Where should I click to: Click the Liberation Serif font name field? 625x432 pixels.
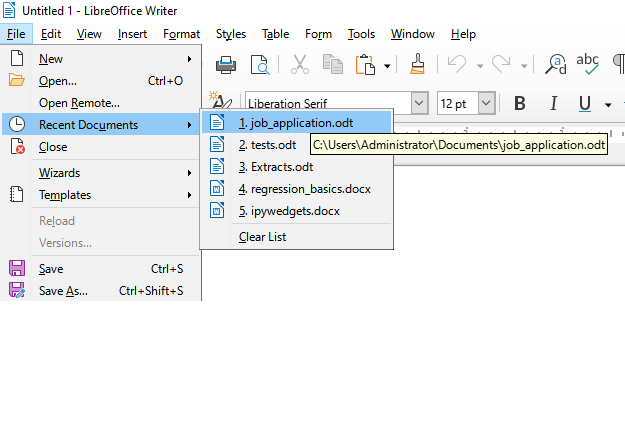328,104
